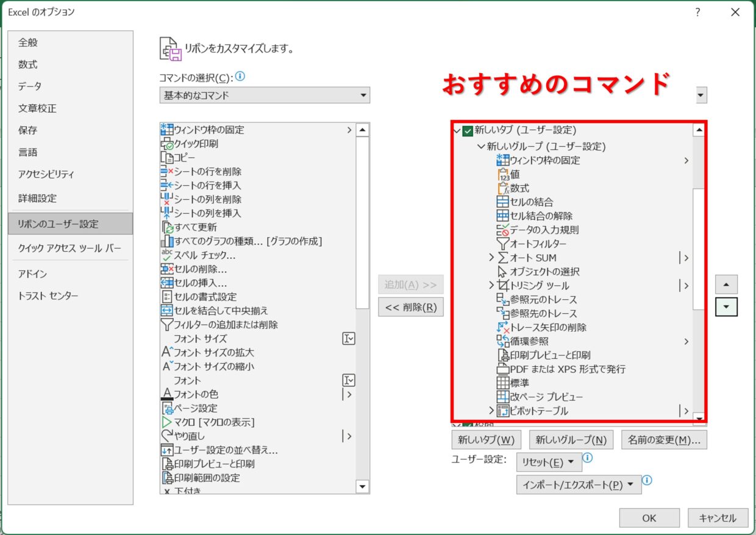The height and width of the screenshot is (535, 756).
Task: Select the 印刷プレビューと印刷 row in left list
Action: click(258, 464)
